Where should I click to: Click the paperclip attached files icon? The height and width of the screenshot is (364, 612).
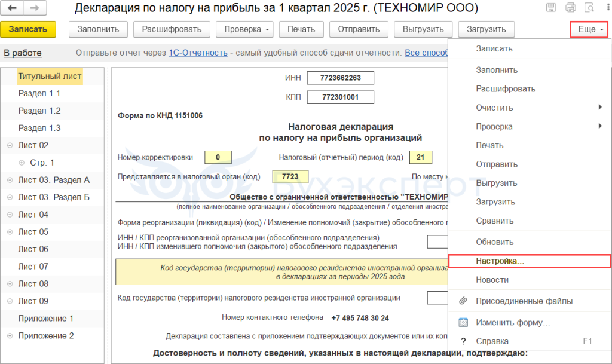(x=463, y=301)
